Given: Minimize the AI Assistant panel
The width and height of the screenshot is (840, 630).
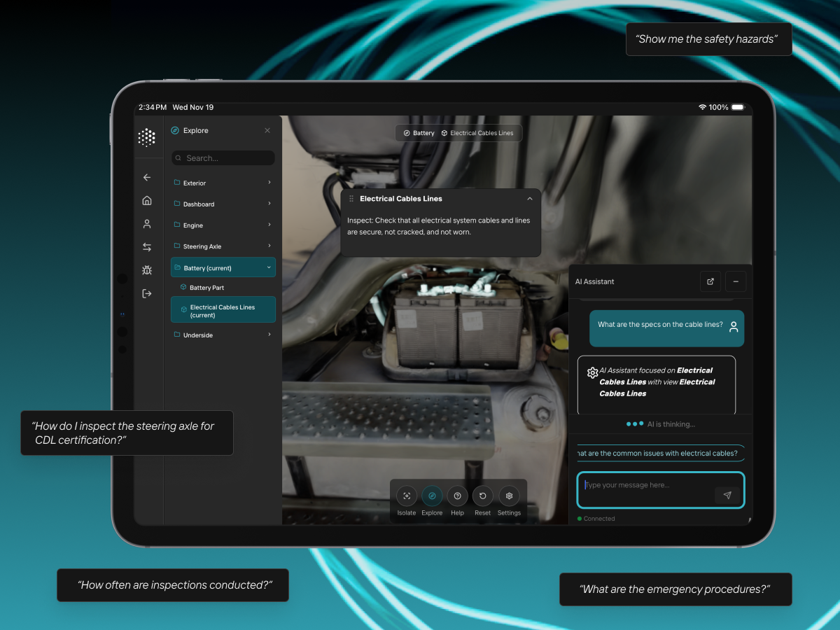Looking at the screenshot, I should coord(736,281).
